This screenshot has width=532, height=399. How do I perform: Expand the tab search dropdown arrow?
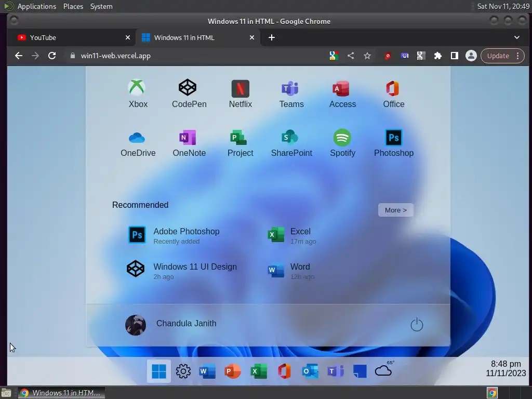click(517, 37)
